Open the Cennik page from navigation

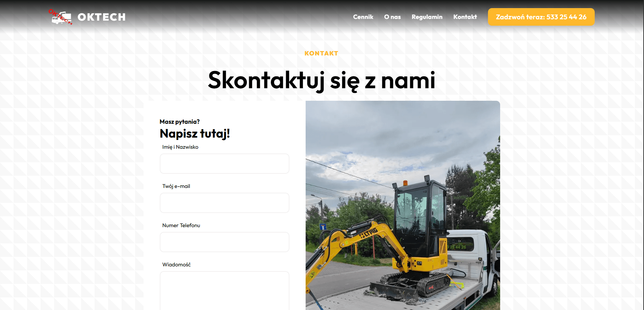[363, 17]
